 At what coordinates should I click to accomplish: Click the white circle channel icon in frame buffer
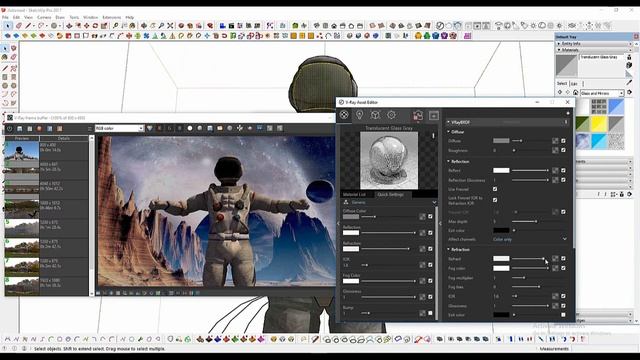coord(189,129)
